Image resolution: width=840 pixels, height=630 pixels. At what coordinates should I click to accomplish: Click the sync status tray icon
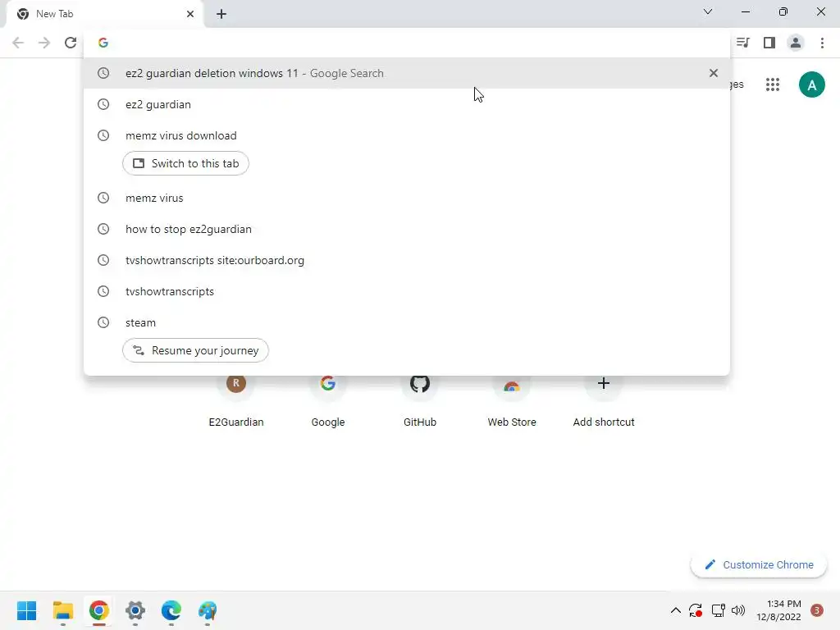click(x=696, y=610)
